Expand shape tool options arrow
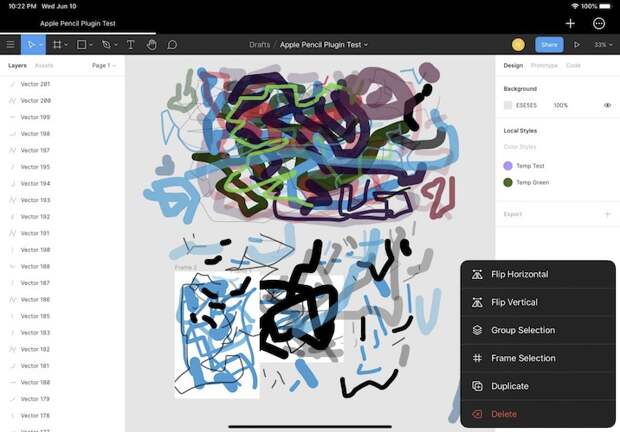620x432 pixels. (91, 45)
